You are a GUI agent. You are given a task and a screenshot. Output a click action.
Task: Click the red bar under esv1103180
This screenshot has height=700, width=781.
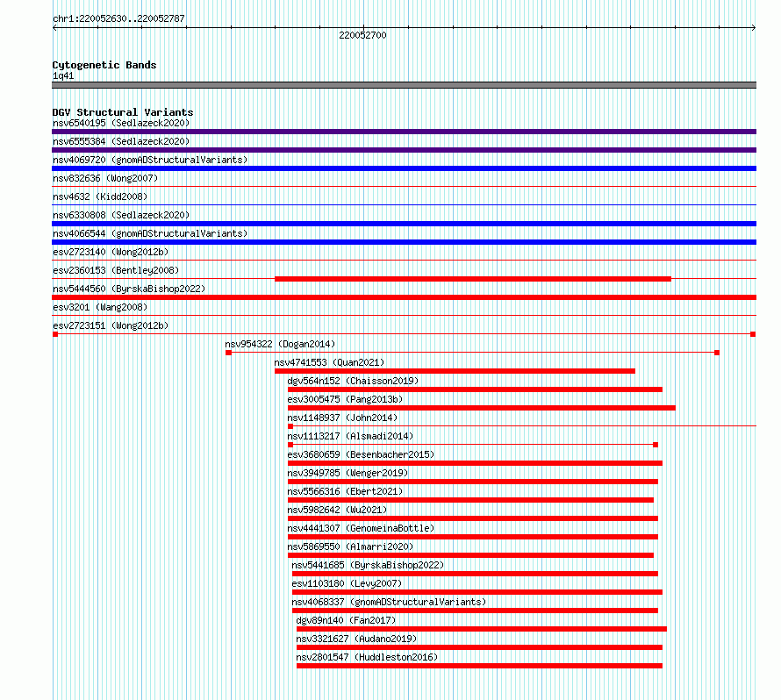[477, 592]
